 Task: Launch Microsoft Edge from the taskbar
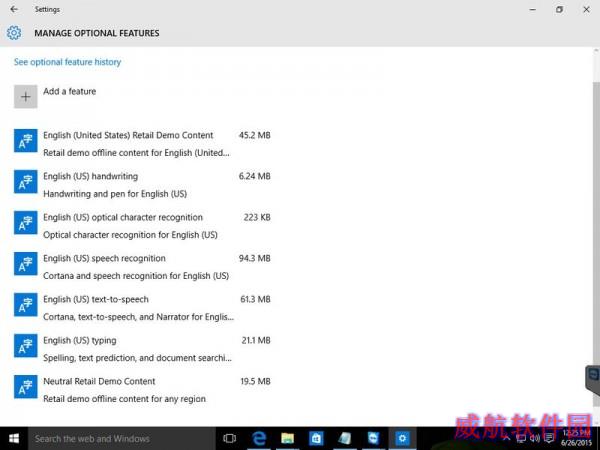pyautogui.click(x=259, y=439)
